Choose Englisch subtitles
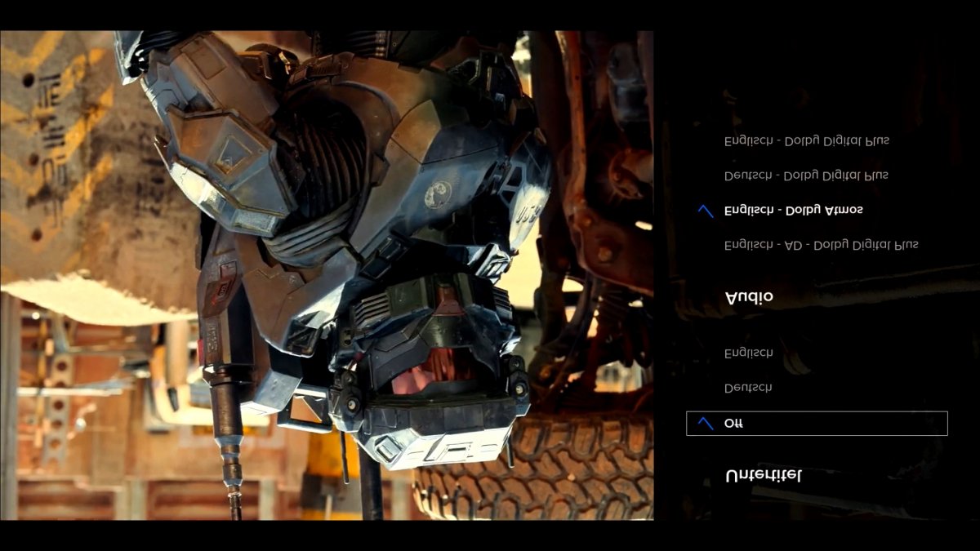 748,353
